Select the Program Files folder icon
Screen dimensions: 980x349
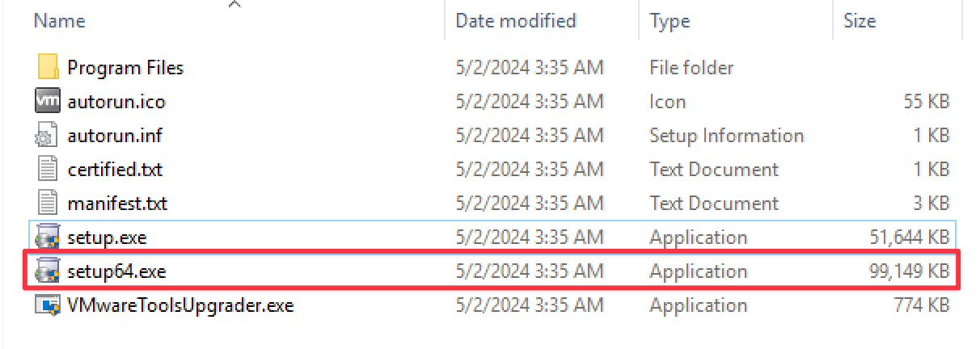coord(48,67)
